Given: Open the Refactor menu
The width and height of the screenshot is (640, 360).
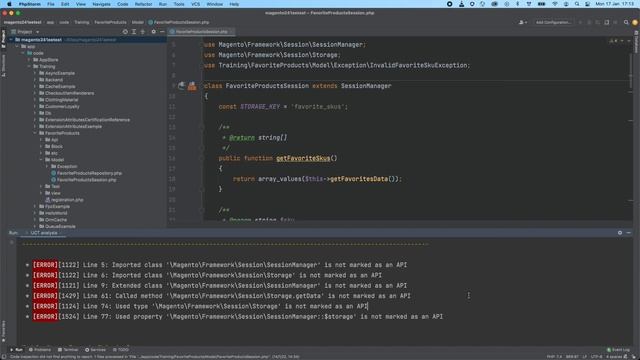Looking at the screenshot, I should 143,4.
